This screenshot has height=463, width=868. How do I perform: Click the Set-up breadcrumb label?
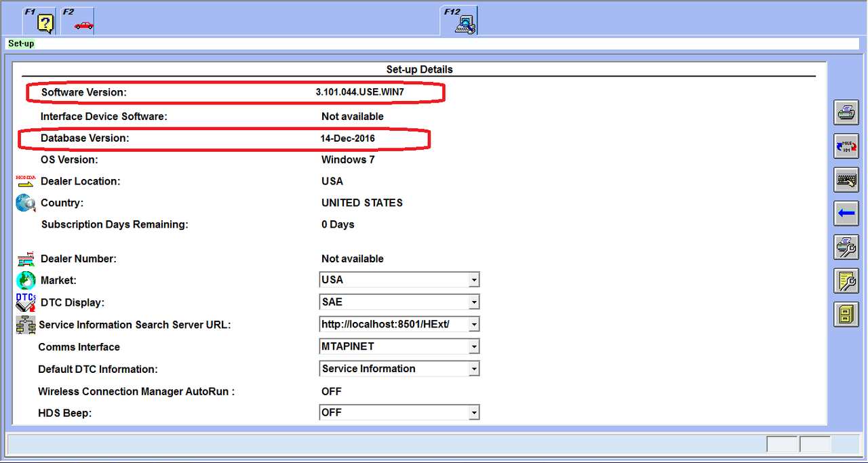[21, 43]
